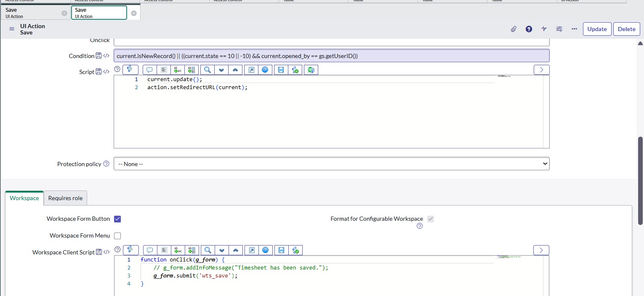Select the Workspace tab
Screen dimensions: 644x296
[24, 198]
